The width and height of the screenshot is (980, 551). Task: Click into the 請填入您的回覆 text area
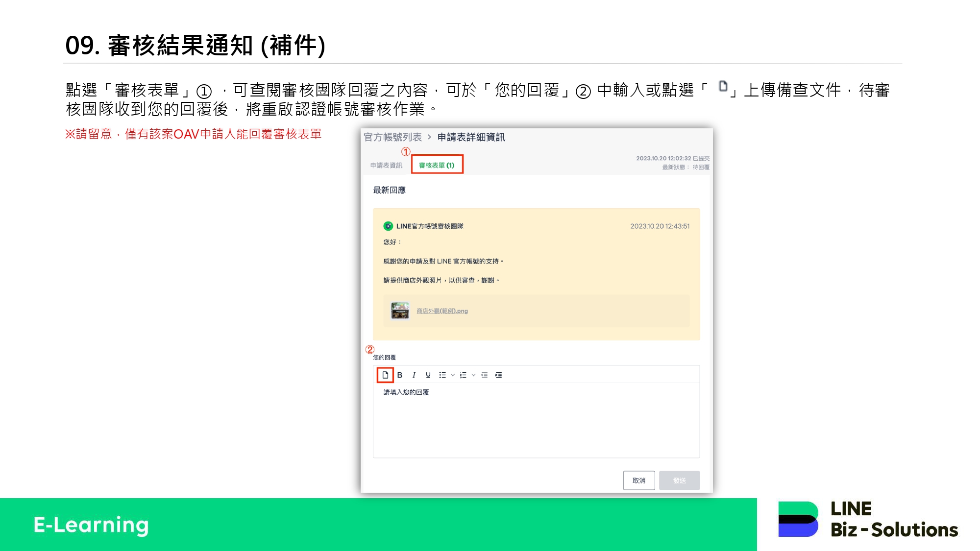536,421
